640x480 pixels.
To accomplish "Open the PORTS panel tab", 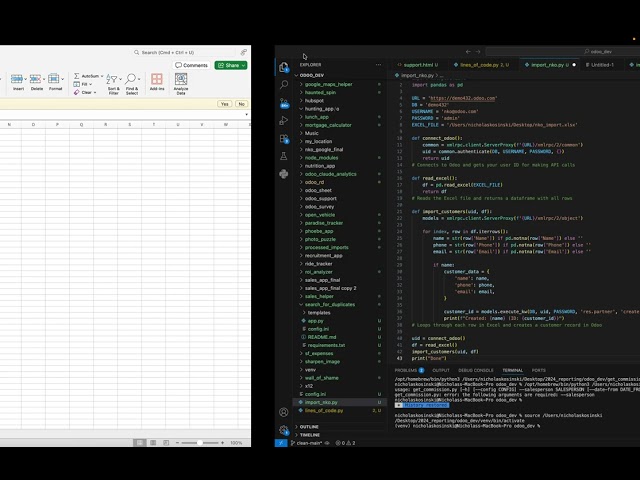I will point(538,370).
